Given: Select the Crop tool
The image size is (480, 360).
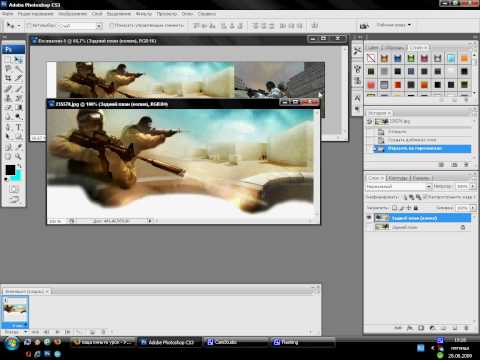Looking at the screenshot, I should (8, 78).
